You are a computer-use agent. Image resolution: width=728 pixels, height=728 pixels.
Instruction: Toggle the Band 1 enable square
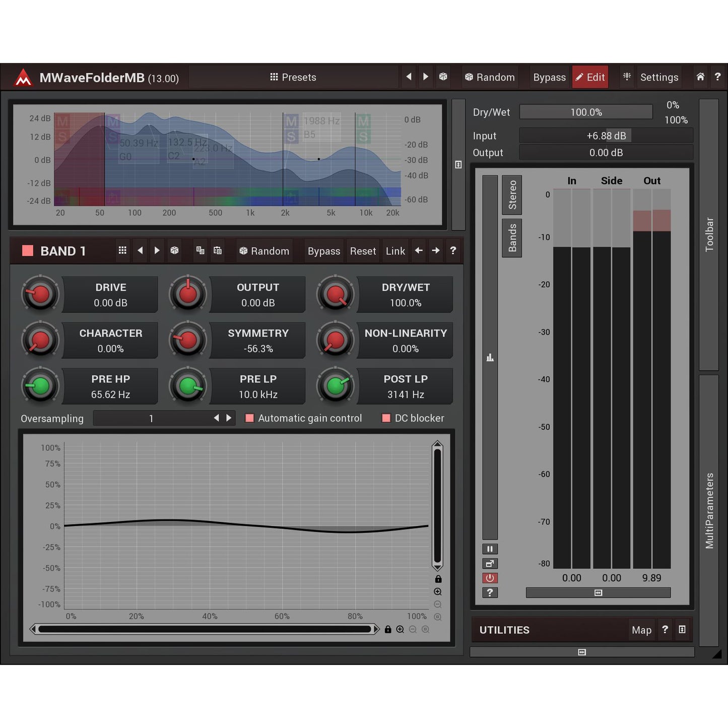point(28,251)
